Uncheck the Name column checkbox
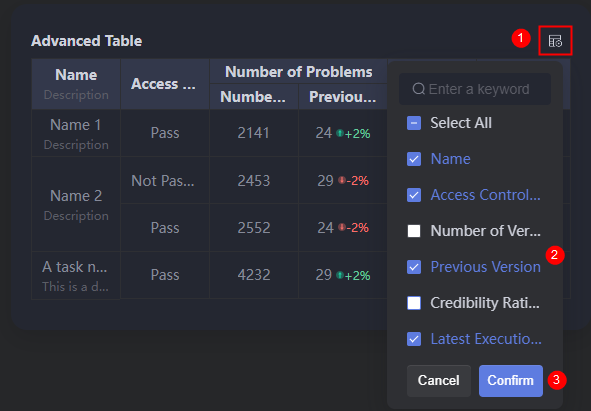The width and height of the screenshot is (591, 411). tap(414, 159)
